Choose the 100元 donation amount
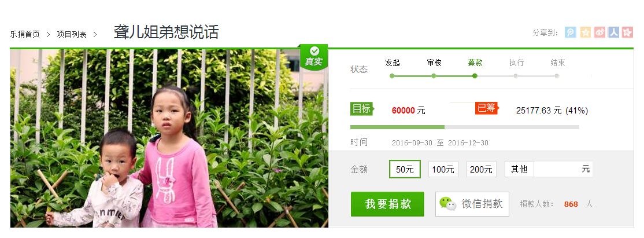644x238 pixels. (x=443, y=169)
